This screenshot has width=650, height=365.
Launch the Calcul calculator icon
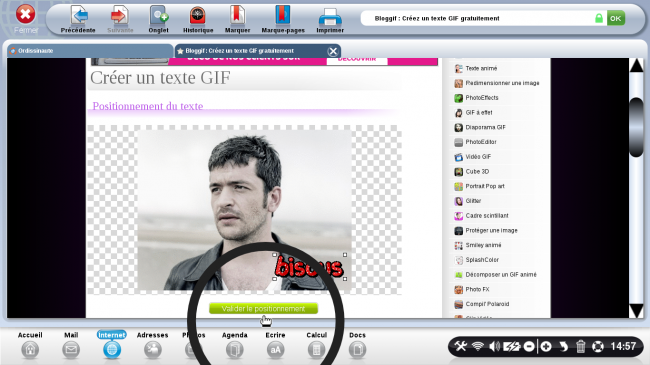point(316,350)
